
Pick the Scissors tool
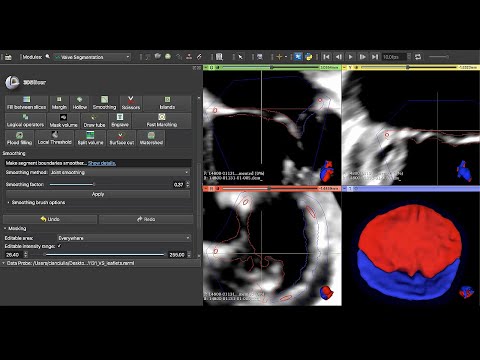[x=131, y=103]
